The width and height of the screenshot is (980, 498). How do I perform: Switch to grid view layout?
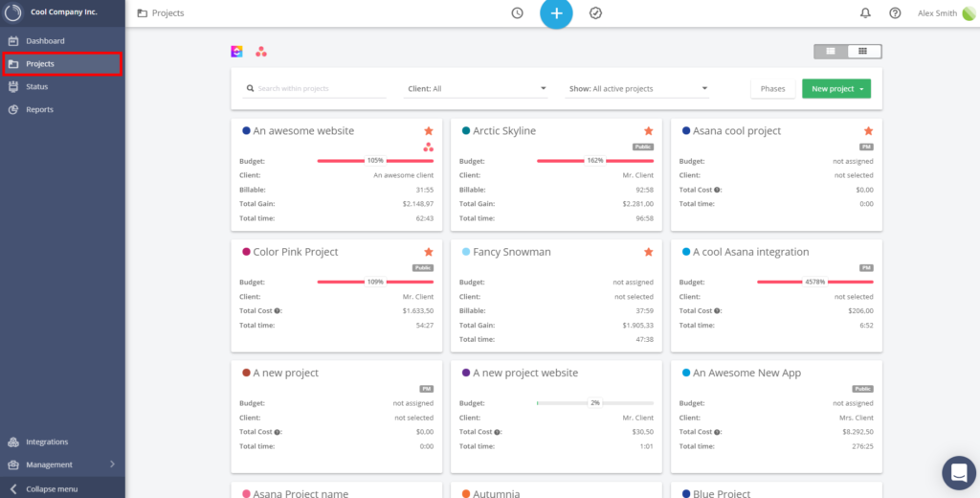coord(864,52)
